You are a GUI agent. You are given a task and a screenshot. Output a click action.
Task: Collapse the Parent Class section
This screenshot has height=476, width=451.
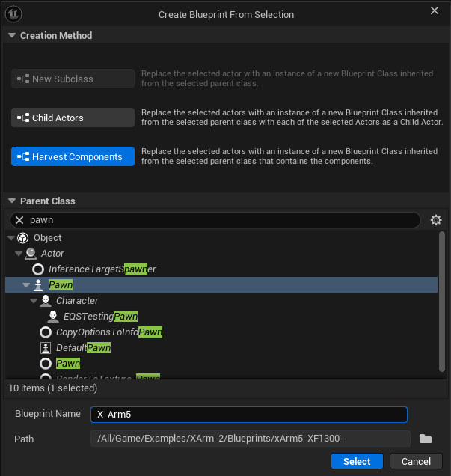[12, 201]
